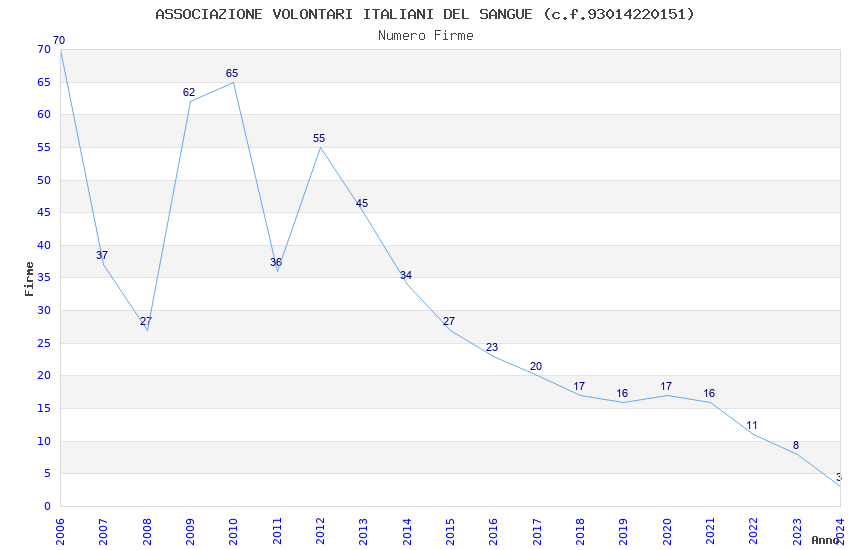This screenshot has height=550, width=850.
Task: Click the y-axis tick value 25
Action: 44,344
